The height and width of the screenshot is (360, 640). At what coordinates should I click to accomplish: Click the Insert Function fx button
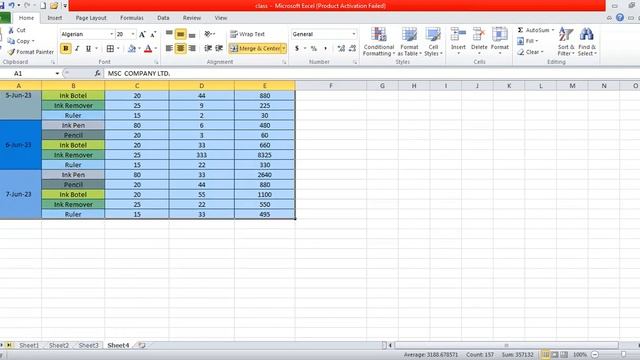coord(97,73)
